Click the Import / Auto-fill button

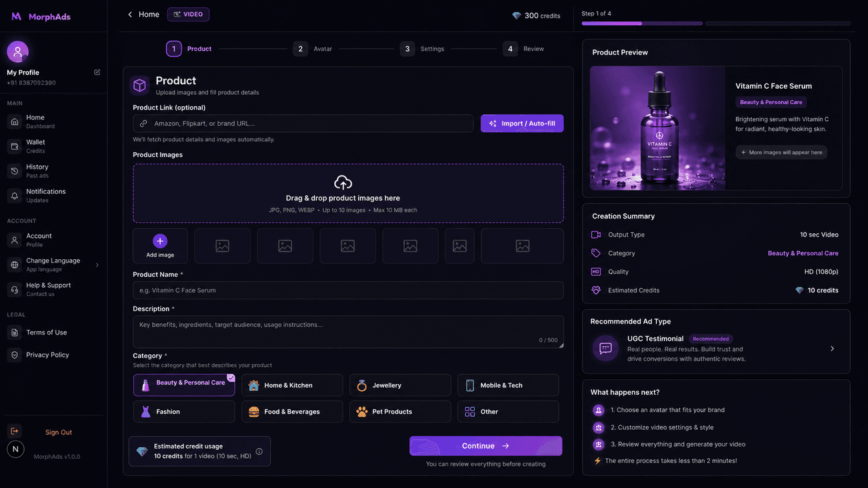click(x=522, y=123)
